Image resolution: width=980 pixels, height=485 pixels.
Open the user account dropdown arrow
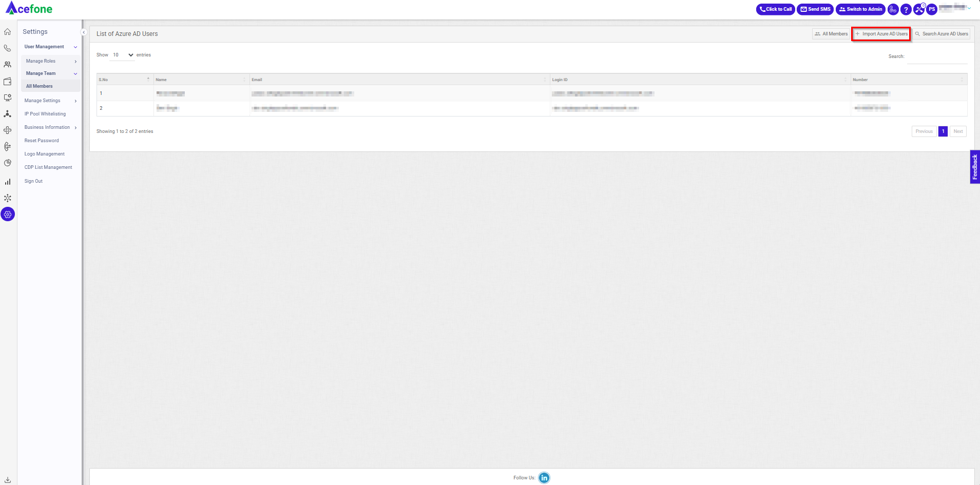(969, 8)
